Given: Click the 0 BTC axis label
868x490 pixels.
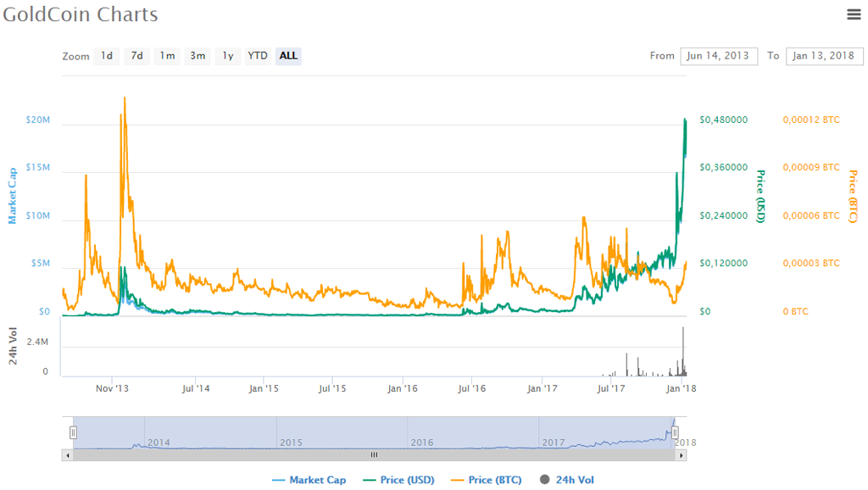Looking at the screenshot, I should point(795,312).
